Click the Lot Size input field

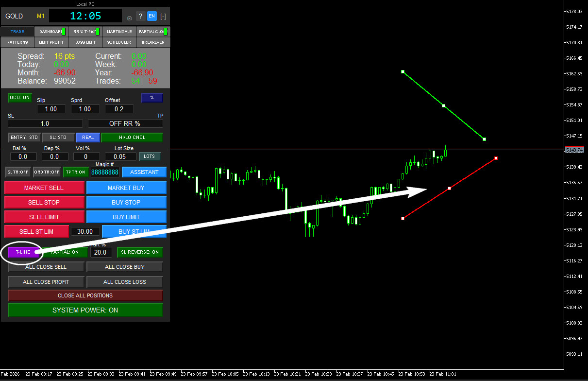click(120, 156)
